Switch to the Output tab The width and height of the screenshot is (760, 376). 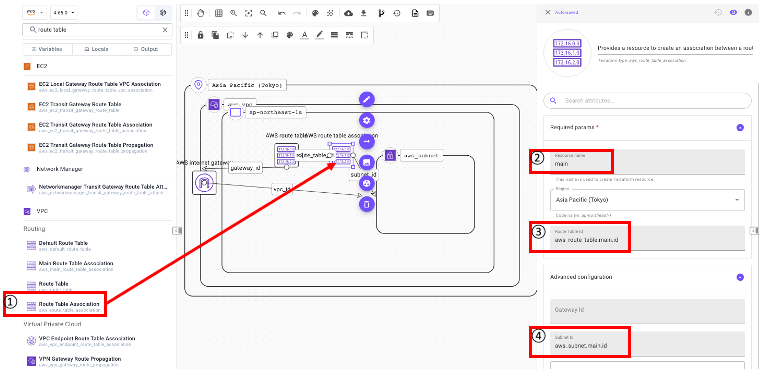click(x=146, y=49)
